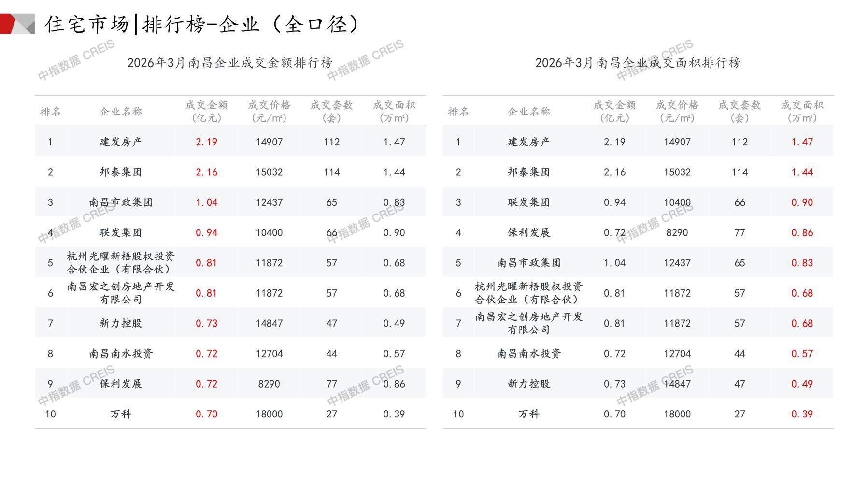Click 企业名称 header in the 成交金额 ranking table
Screen dimensions: 868x488
coord(121,112)
